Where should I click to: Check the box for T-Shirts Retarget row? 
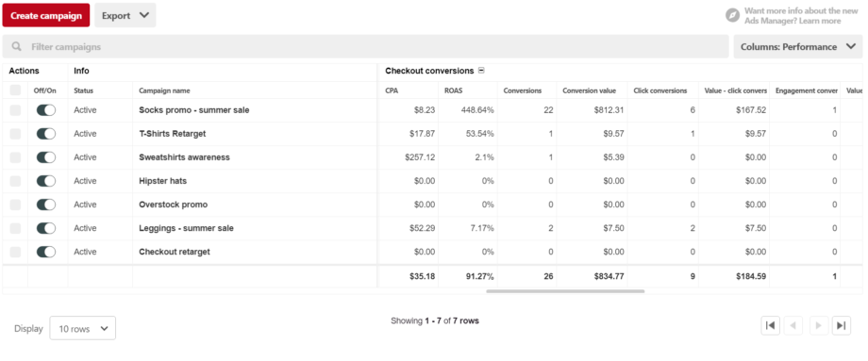pos(15,134)
